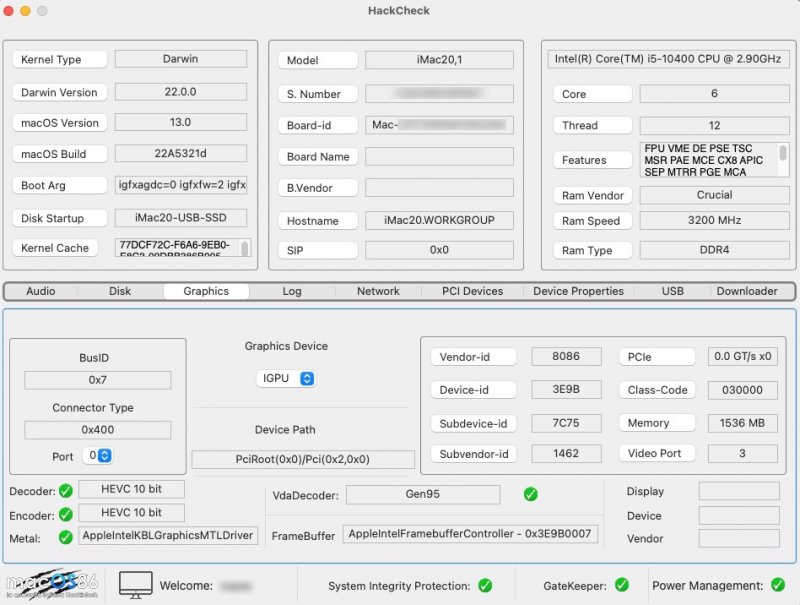800x605 pixels.
Task: Click the green checkmark beside Metal
Action: pos(66,537)
